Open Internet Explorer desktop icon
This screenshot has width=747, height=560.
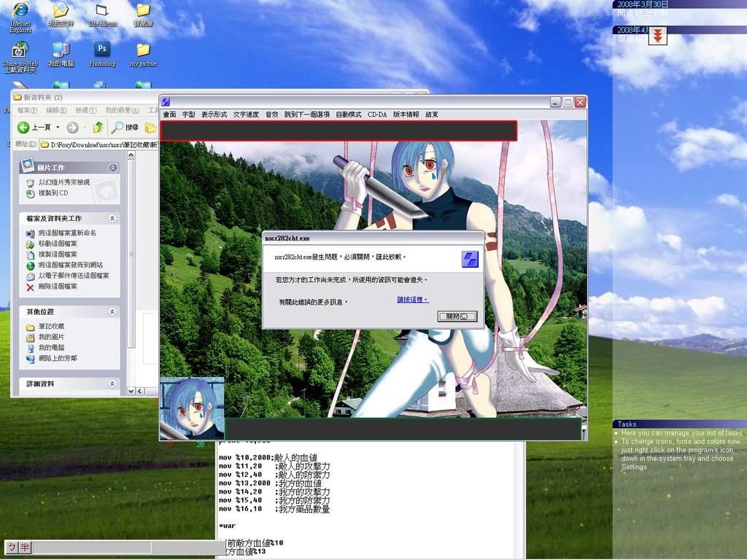[20, 17]
